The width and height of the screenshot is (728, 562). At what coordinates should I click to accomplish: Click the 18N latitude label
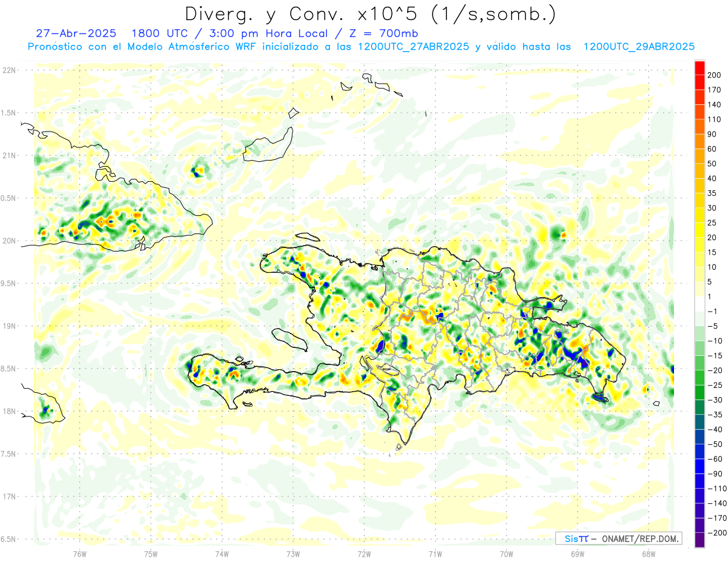point(8,411)
